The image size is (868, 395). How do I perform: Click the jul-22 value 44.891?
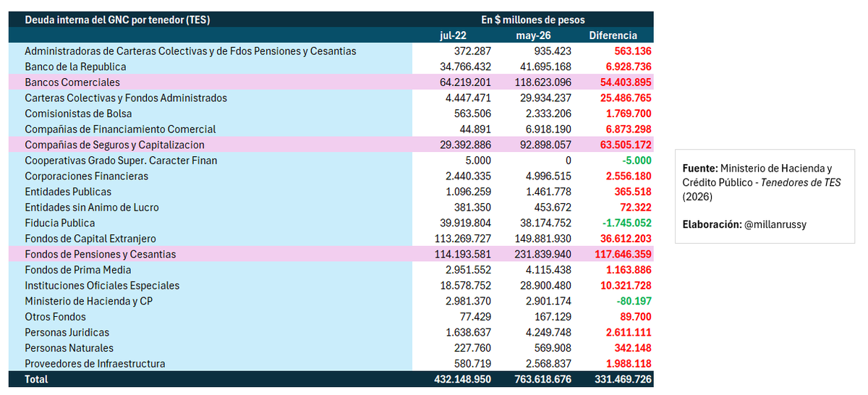click(476, 129)
